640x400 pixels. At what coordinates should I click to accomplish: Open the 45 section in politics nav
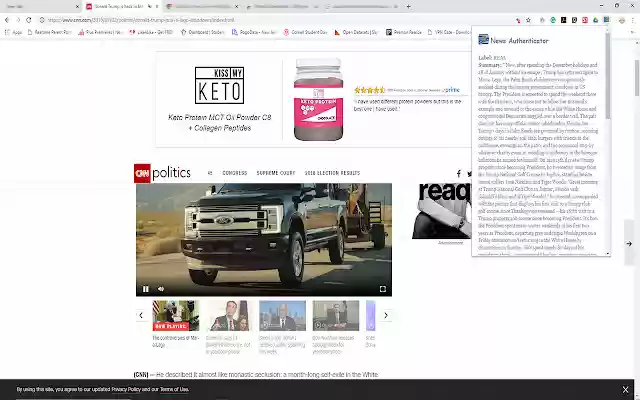[x=210, y=173]
